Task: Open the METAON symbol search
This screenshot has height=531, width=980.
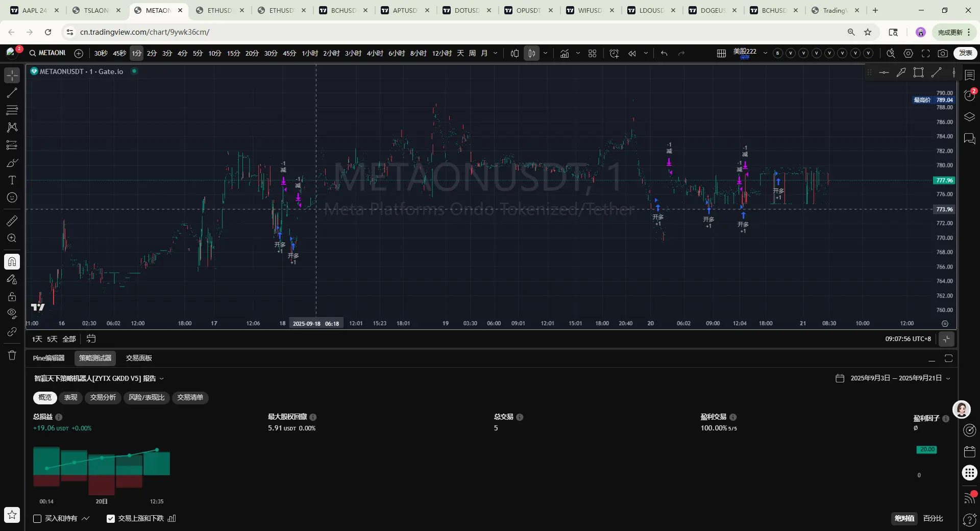Action: click(x=47, y=53)
